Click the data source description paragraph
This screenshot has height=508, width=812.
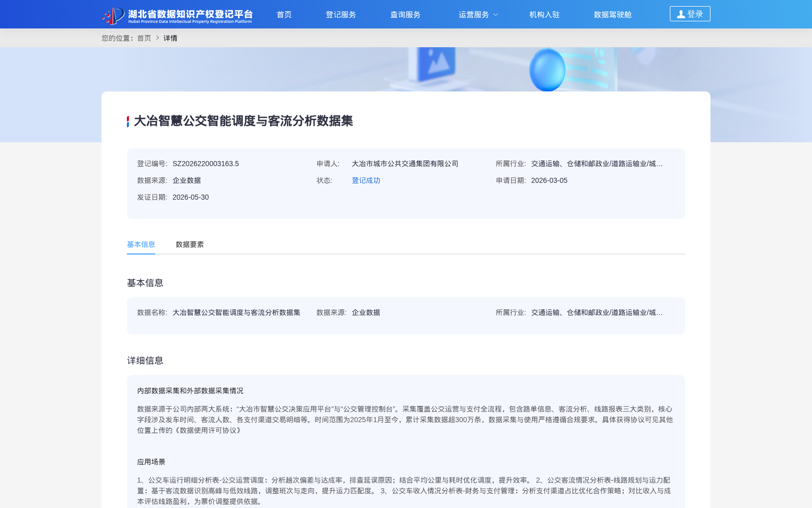click(405, 420)
